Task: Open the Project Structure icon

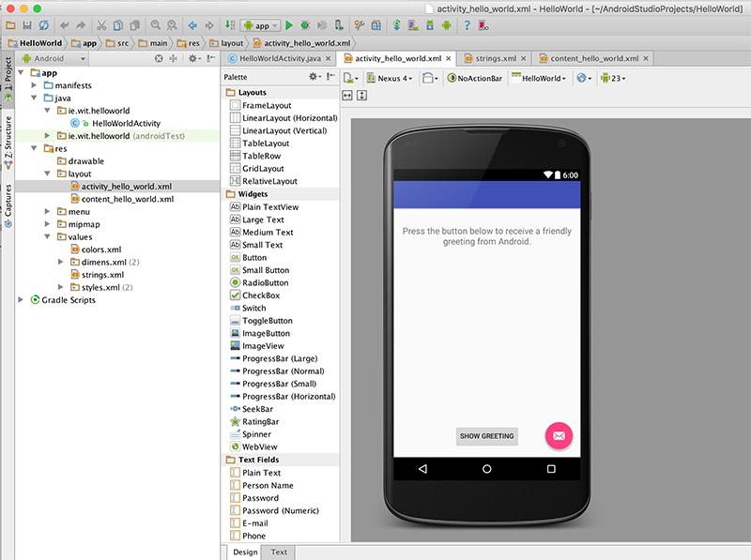Action: [x=376, y=25]
